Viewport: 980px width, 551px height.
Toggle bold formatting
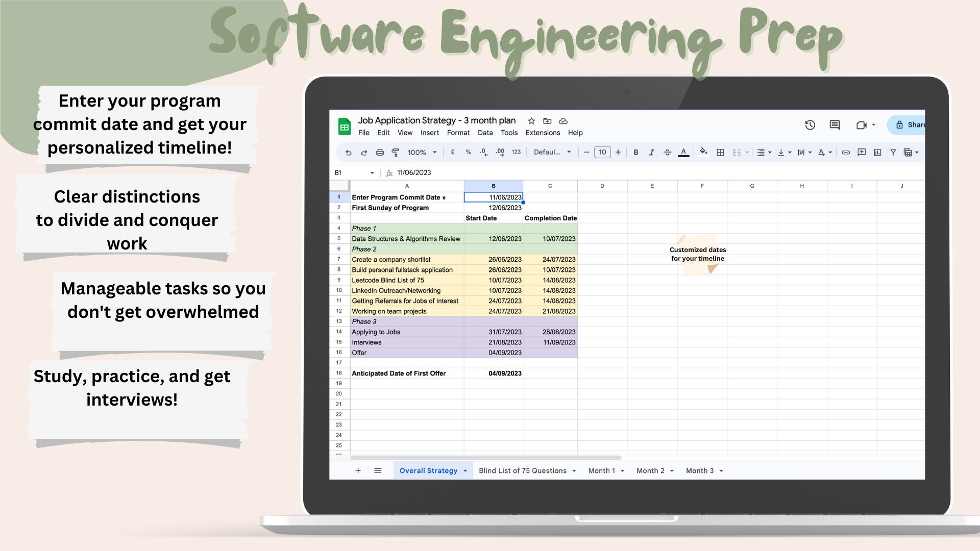click(635, 152)
